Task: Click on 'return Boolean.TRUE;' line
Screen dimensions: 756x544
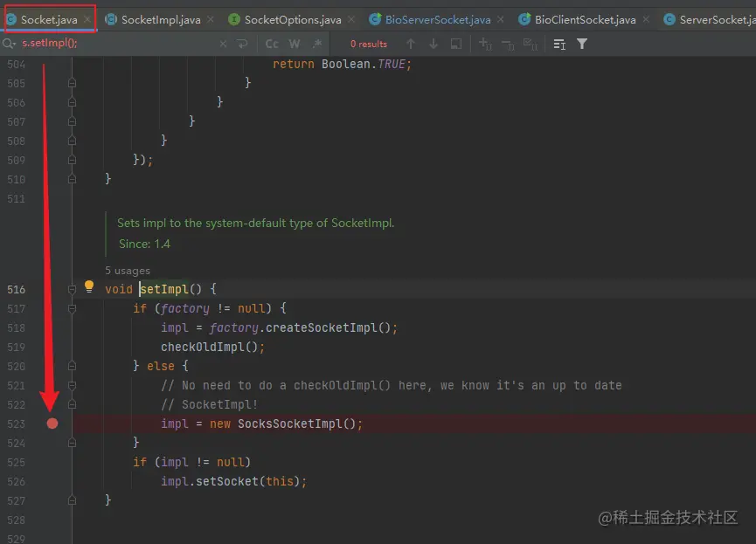Action: click(342, 64)
